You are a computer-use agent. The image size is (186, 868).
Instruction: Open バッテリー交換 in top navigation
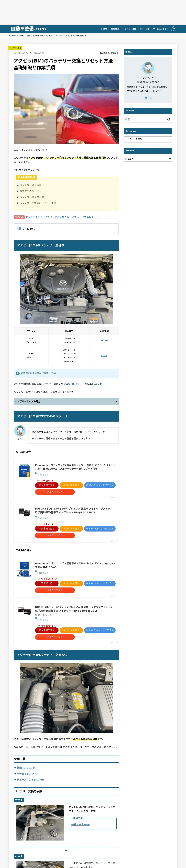click(x=129, y=29)
